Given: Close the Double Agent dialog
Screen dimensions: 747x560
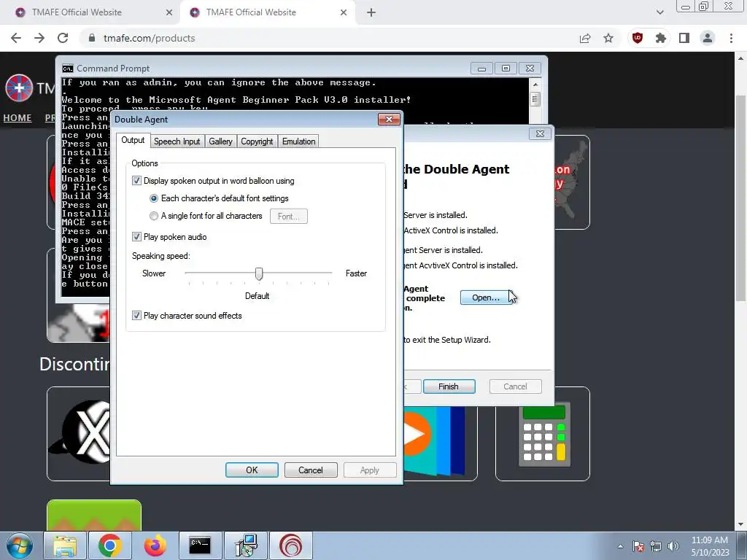Looking at the screenshot, I should [389, 119].
